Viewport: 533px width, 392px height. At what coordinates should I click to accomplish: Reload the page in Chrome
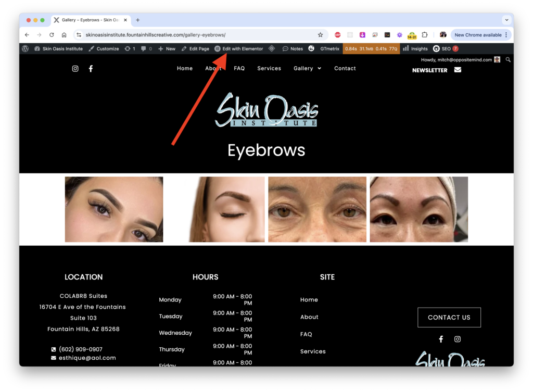click(52, 35)
